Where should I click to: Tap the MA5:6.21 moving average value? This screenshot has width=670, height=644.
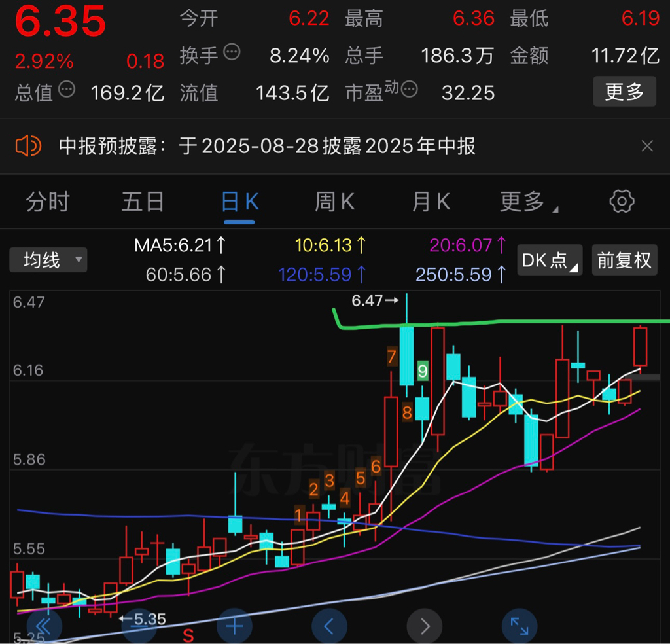(x=180, y=245)
